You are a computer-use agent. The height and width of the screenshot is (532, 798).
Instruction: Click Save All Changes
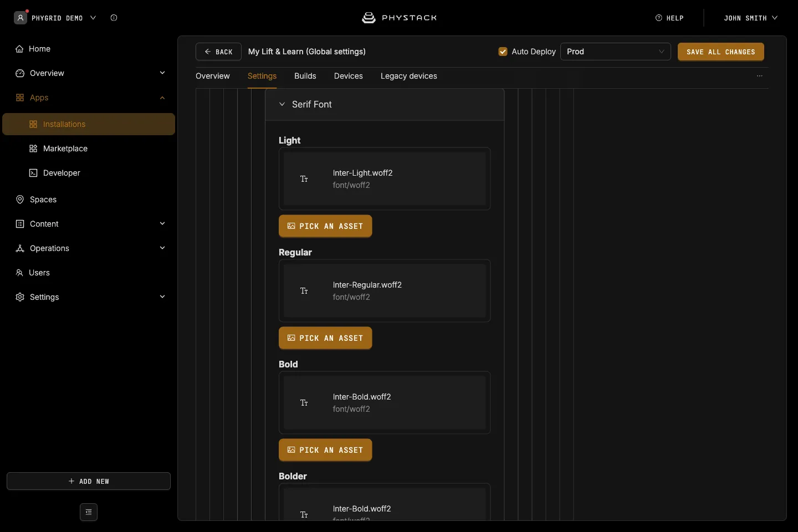721,52
